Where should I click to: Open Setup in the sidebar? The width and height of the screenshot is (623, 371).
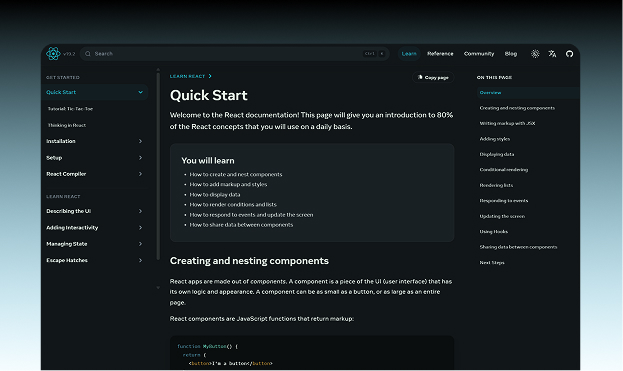pos(54,158)
